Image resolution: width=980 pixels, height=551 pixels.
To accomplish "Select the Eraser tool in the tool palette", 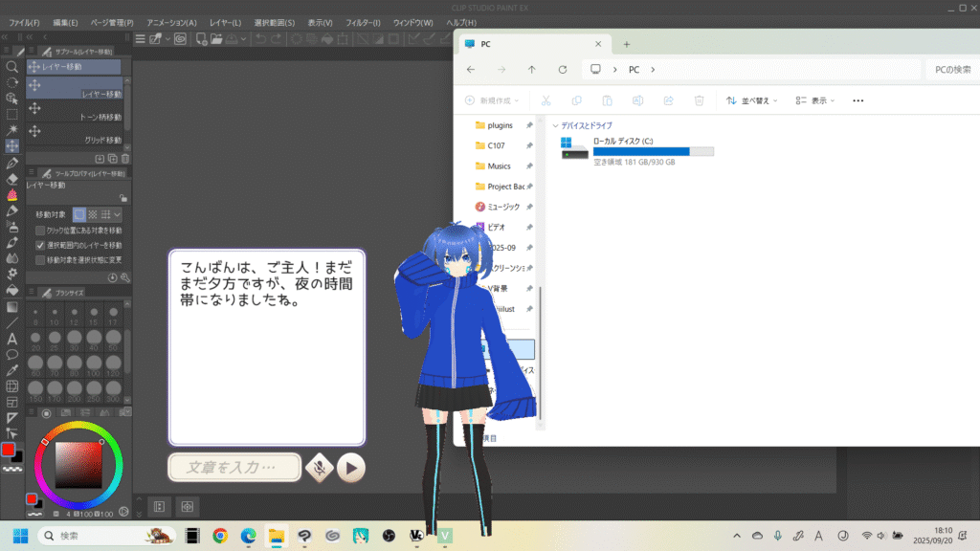I will coord(11,178).
